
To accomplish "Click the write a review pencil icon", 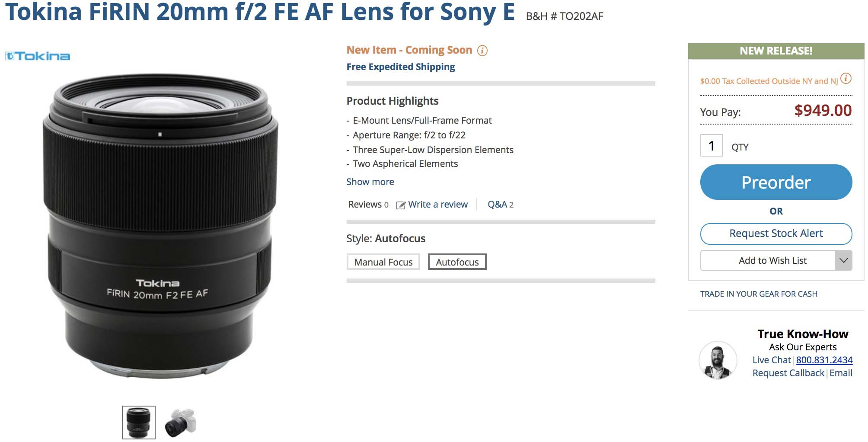I will [x=401, y=205].
